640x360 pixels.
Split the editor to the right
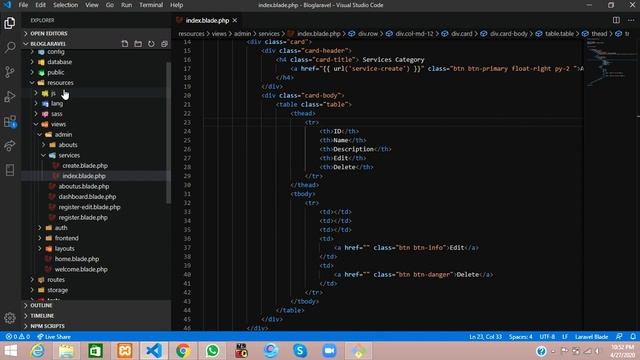(x=616, y=20)
